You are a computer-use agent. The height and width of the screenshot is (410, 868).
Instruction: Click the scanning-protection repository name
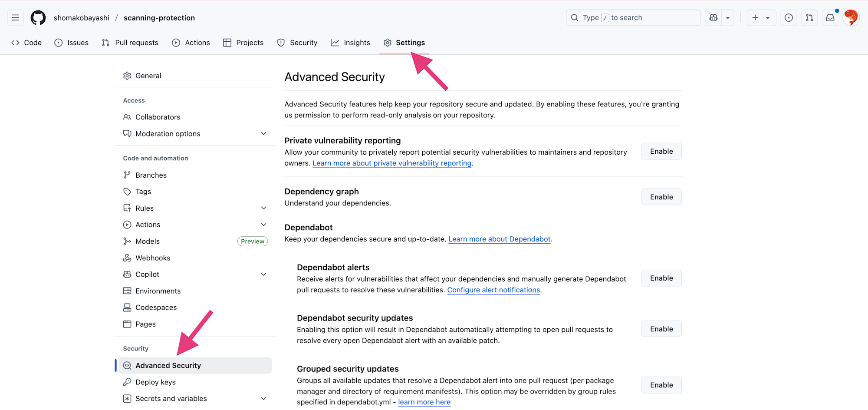159,18
